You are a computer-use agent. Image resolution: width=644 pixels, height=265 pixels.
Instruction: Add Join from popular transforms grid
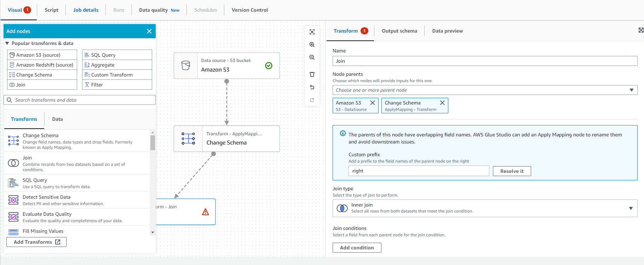[42, 85]
